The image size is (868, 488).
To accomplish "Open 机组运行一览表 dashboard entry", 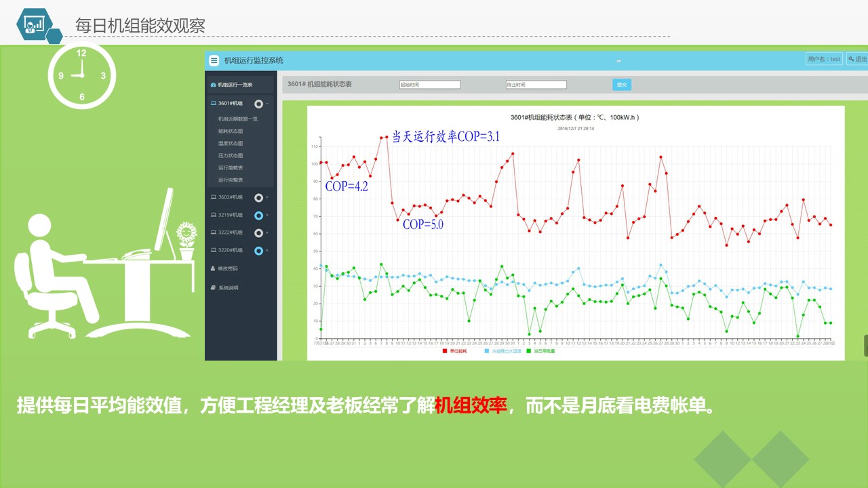I will pos(235,85).
